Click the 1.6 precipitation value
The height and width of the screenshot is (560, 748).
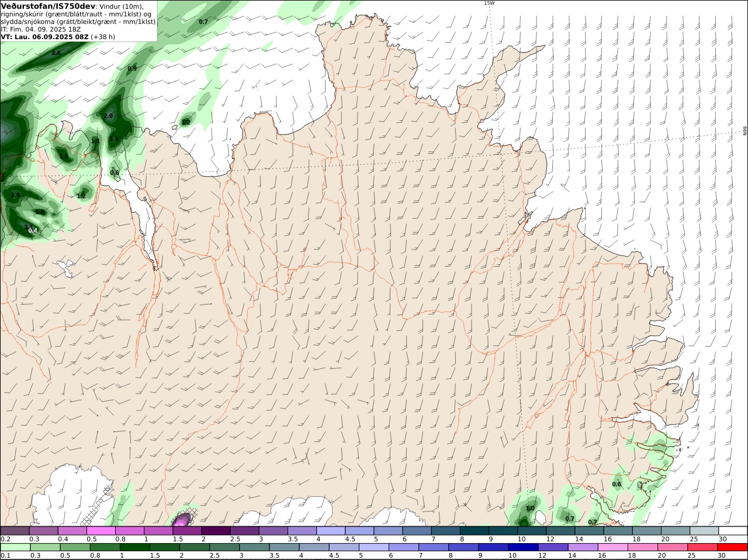pos(114,139)
